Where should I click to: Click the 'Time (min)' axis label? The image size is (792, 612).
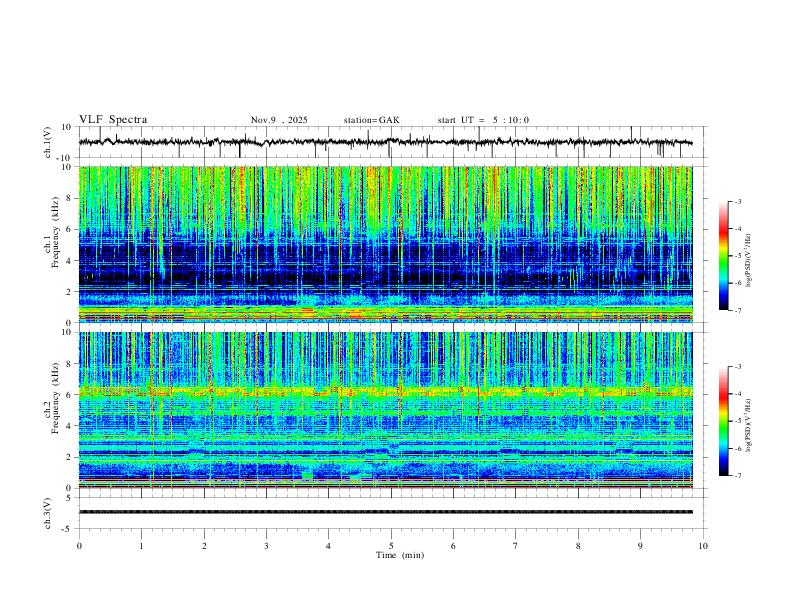pyautogui.click(x=400, y=555)
